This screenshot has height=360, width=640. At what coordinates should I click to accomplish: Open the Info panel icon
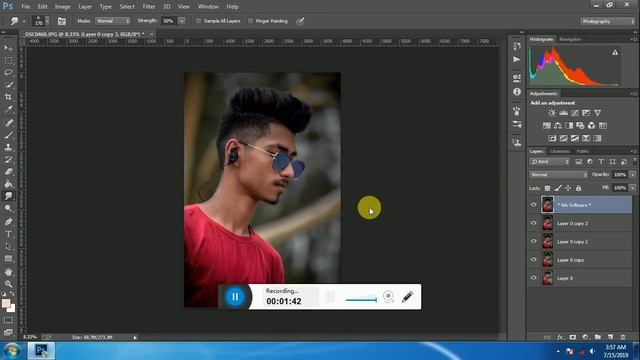(517, 92)
